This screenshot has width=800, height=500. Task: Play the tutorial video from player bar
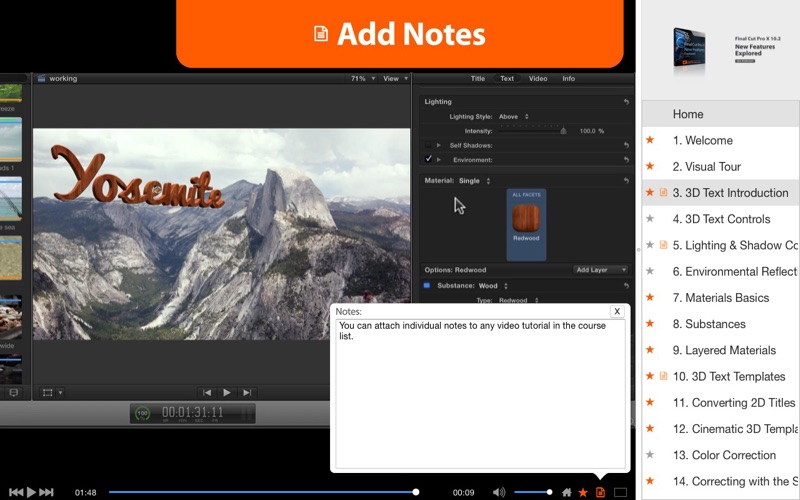tap(31, 492)
